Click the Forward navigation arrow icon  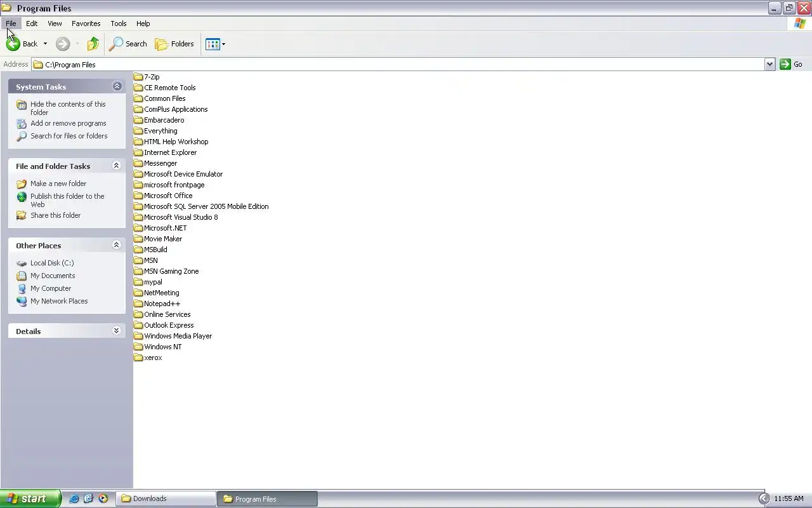point(63,44)
